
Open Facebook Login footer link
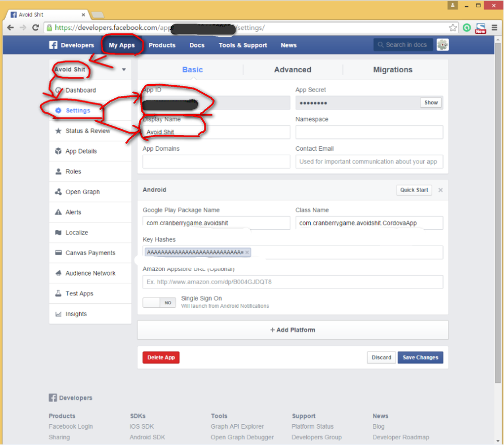[71, 426]
